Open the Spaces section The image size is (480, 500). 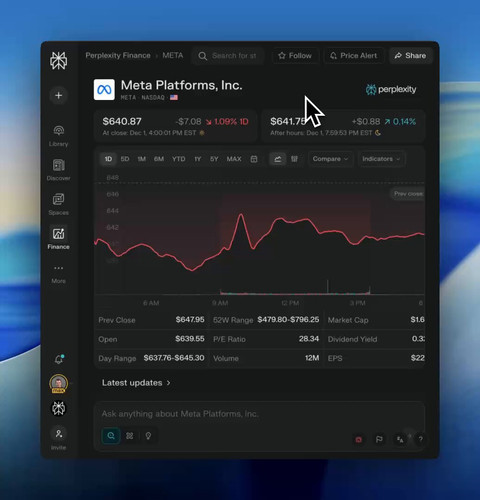point(58,204)
